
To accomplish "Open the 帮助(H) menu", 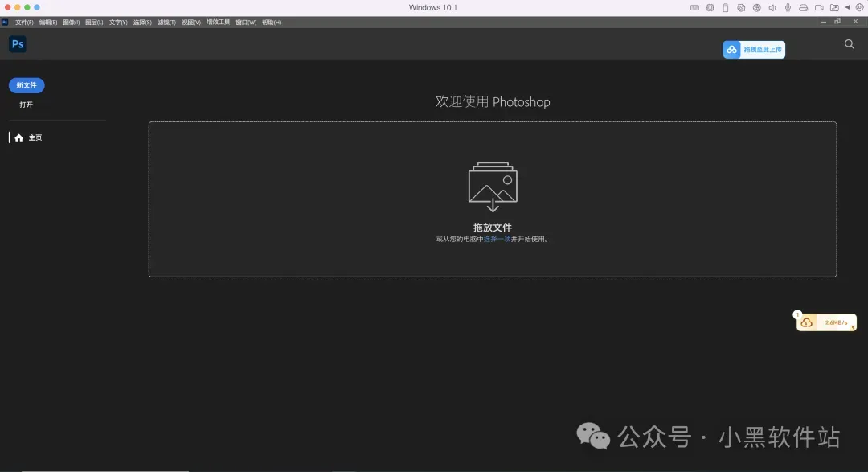I will point(272,23).
